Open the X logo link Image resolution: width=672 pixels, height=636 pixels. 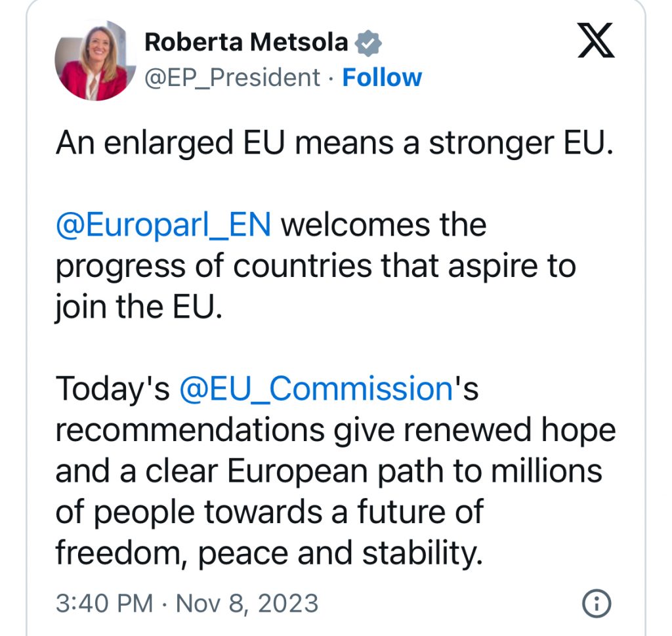point(596,40)
